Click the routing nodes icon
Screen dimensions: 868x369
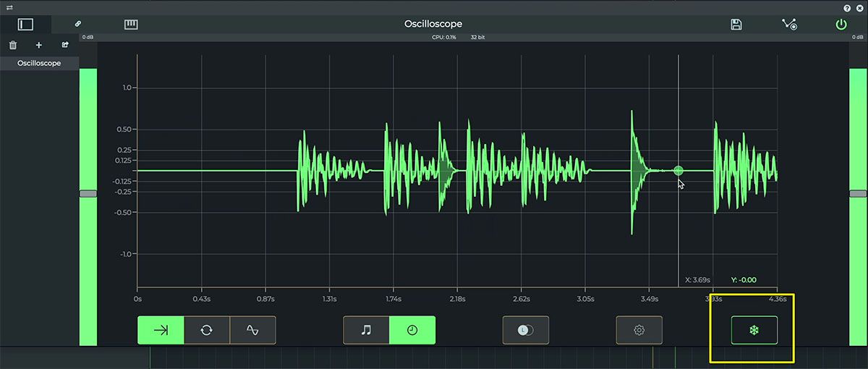[x=789, y=25]
